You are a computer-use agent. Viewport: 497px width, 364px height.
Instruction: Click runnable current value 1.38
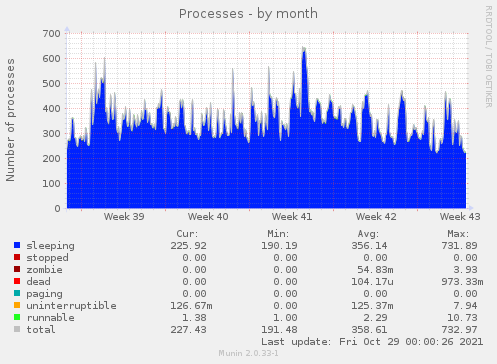(195, 318)
